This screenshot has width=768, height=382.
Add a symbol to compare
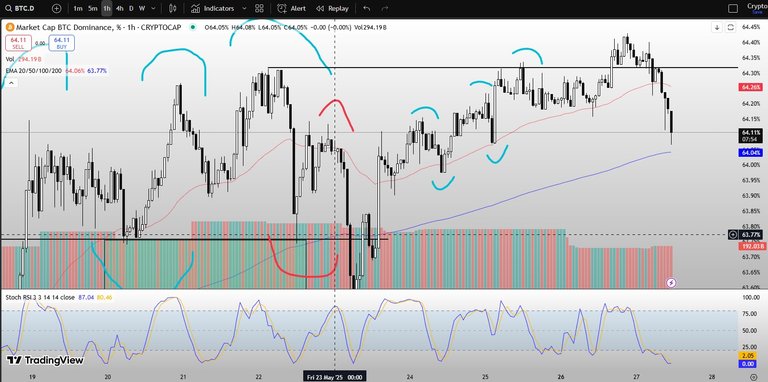point(57,8)
